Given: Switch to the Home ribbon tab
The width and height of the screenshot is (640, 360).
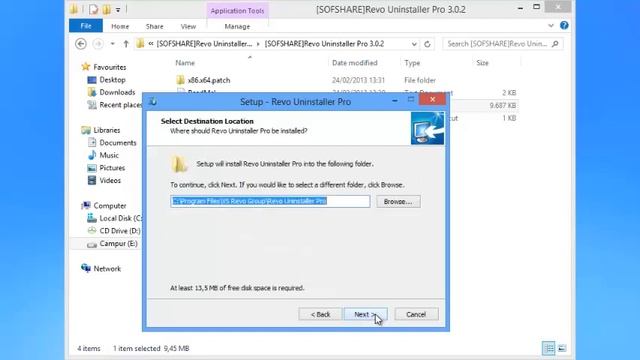Looking at the screenshot, I should tap(120, 26).
